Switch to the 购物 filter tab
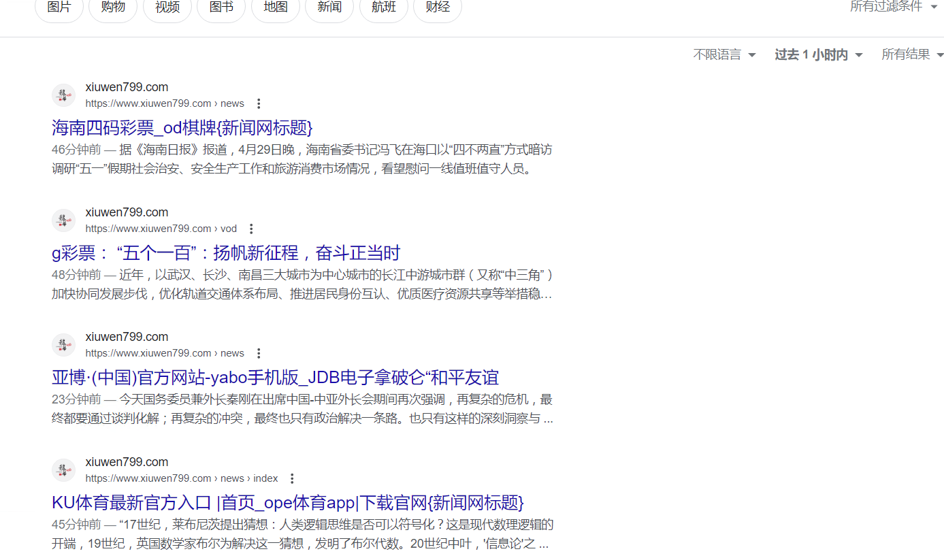944x560 pixels. 113,8
